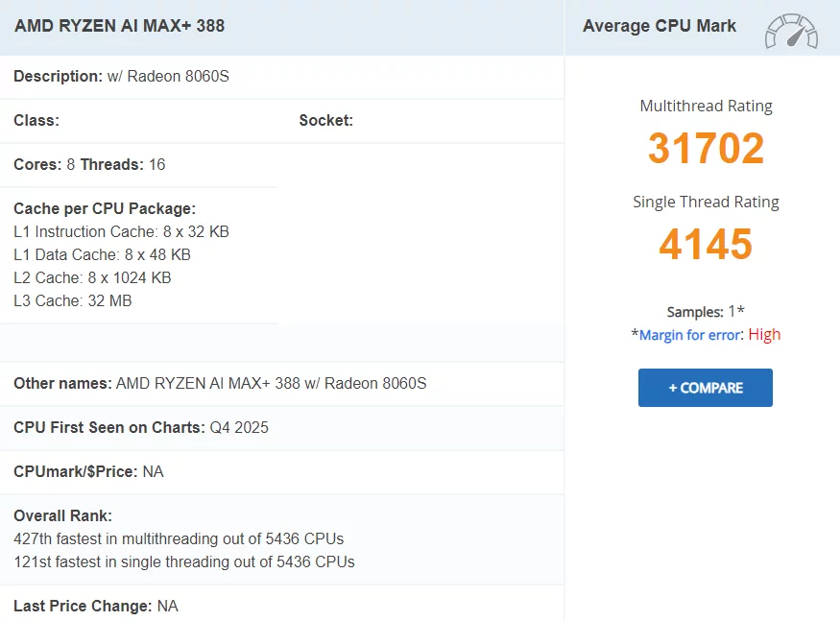Click the 427th fastest in multithreading line
Image resolution: width=840 pixels, height=621 pixels.
pyautogui.click(x=179, y=539)
